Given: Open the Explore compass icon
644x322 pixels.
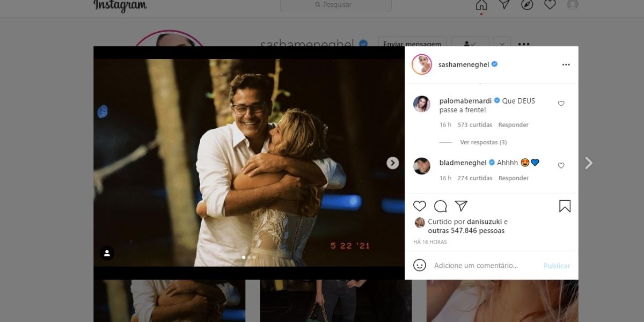Looking at the screenshot, I should click(x=527, y=5).
